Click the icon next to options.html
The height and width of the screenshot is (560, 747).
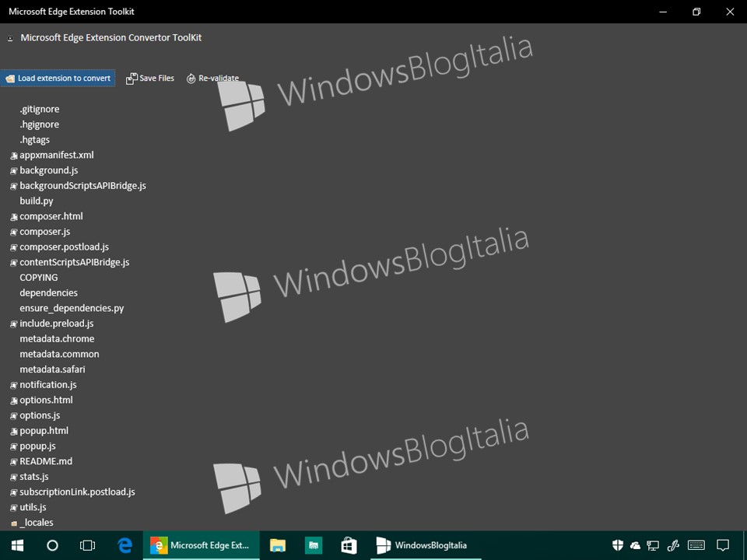pos(14,401)
